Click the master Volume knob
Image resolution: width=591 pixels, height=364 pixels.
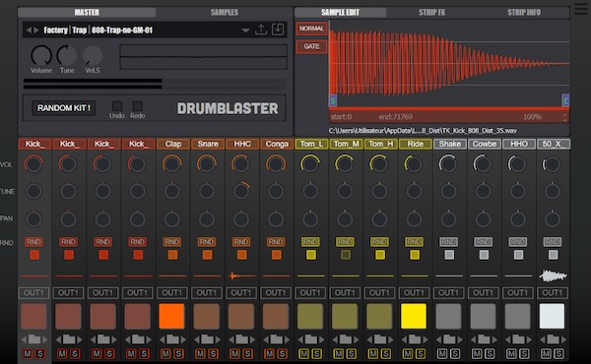point(41,56)
